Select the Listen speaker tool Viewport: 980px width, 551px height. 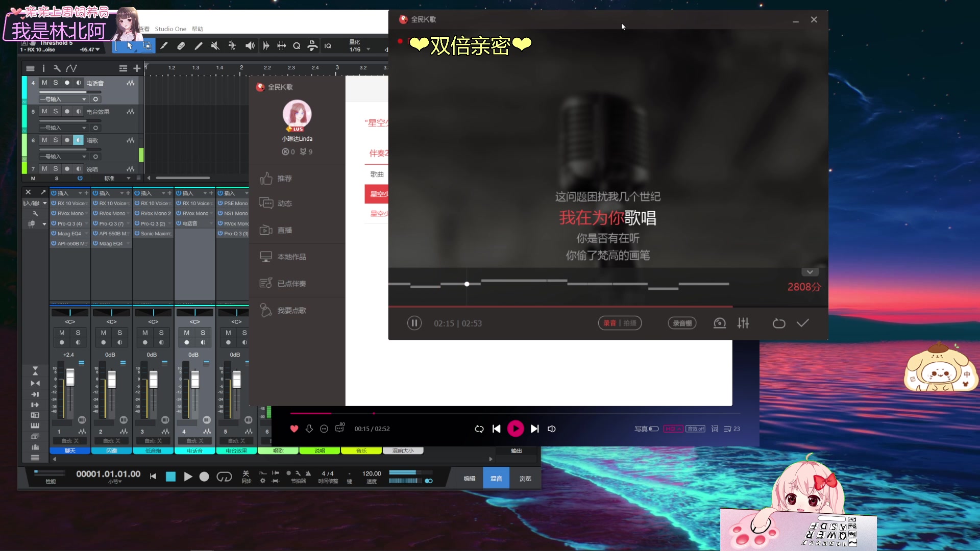coord(250,46)
